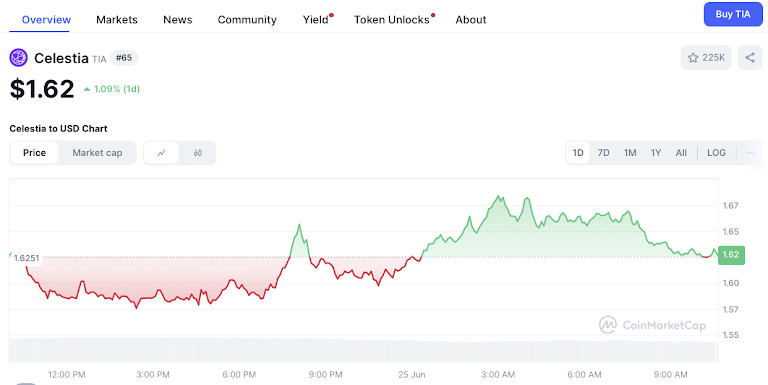Click the 1.60 y-axis label

click(730, 283)
